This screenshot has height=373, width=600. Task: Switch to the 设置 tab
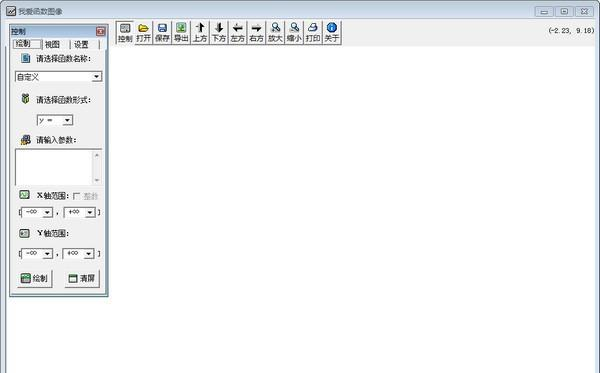pos(81,44)
